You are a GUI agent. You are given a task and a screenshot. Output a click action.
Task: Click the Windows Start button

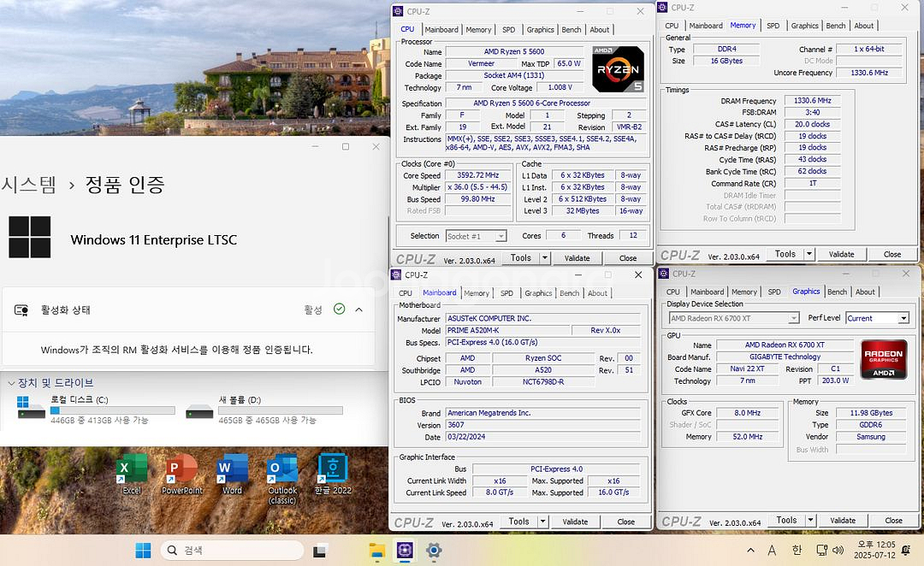[143, 550]
